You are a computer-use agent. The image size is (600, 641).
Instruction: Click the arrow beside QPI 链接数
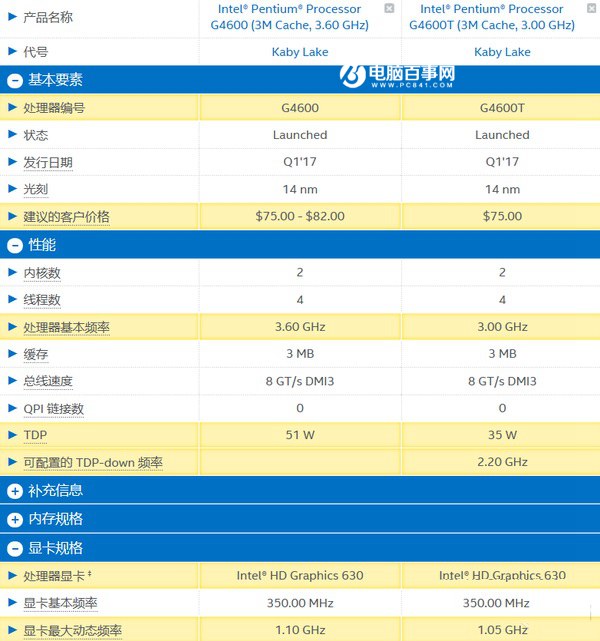12,408
